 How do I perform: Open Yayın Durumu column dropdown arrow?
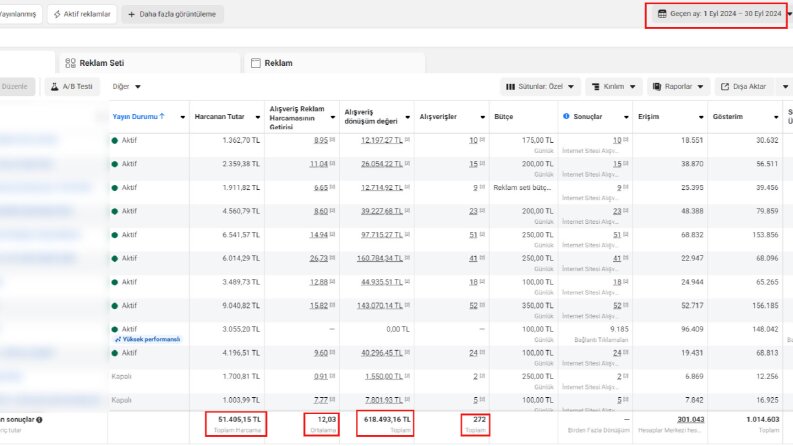[x=183, y=117]
